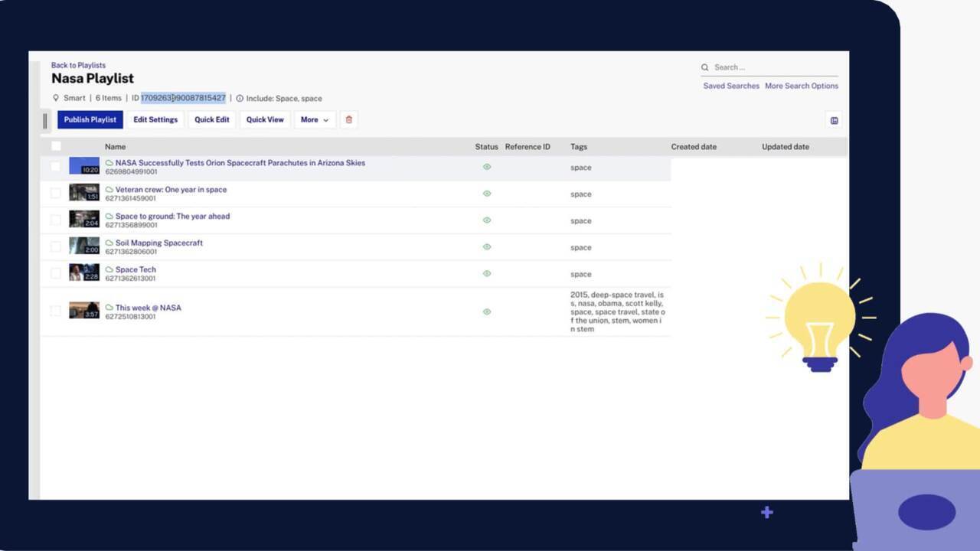Screen dimensions: 980x551
Task: Toggle status eye for Veteran crew video
Action: [487, 194]
